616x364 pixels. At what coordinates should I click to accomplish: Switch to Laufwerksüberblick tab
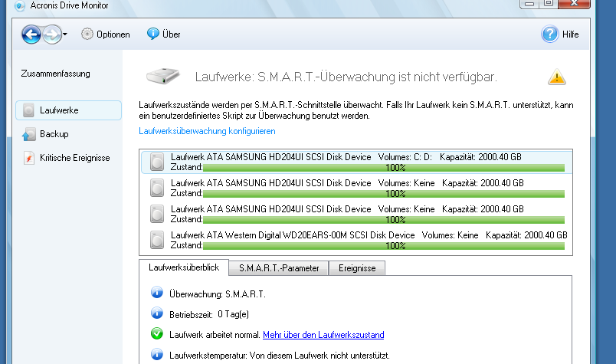click(x=184, y=267)
